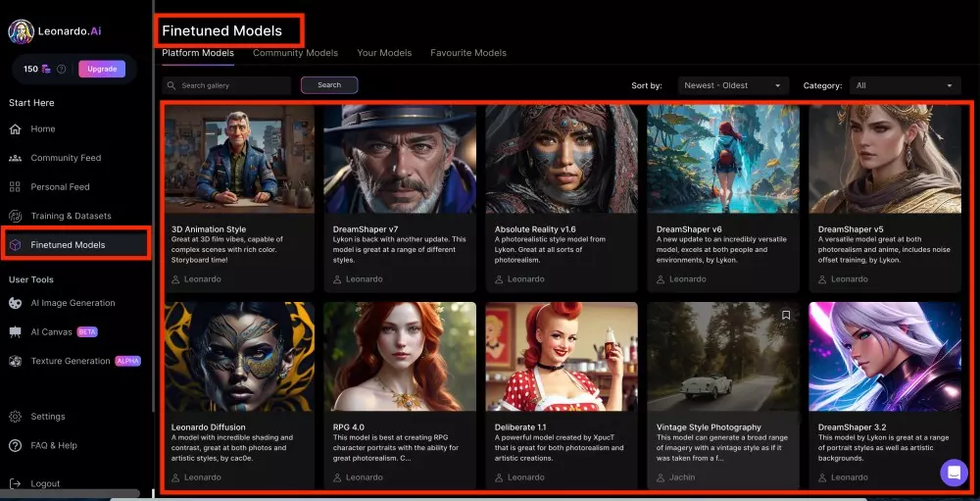Click the 'Finetuned Models' page heading
This screenshot has height=501, width=980.
point(221,30)
